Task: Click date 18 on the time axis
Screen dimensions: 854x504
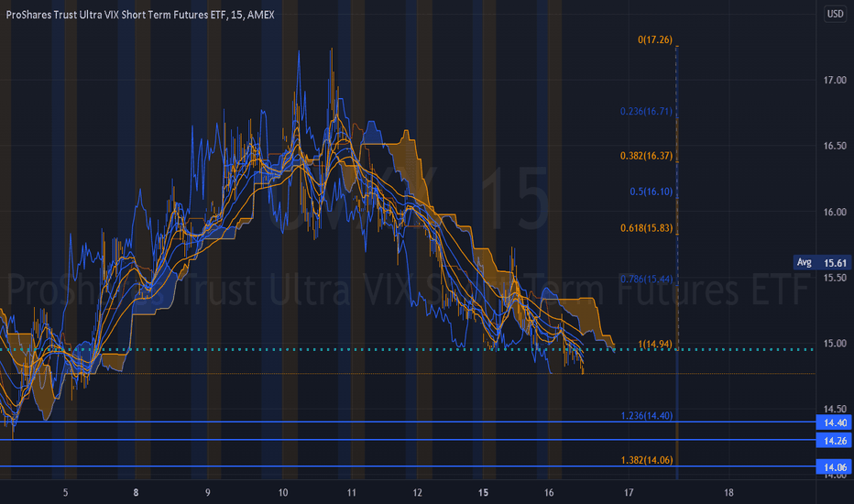Action: point(728,493)
